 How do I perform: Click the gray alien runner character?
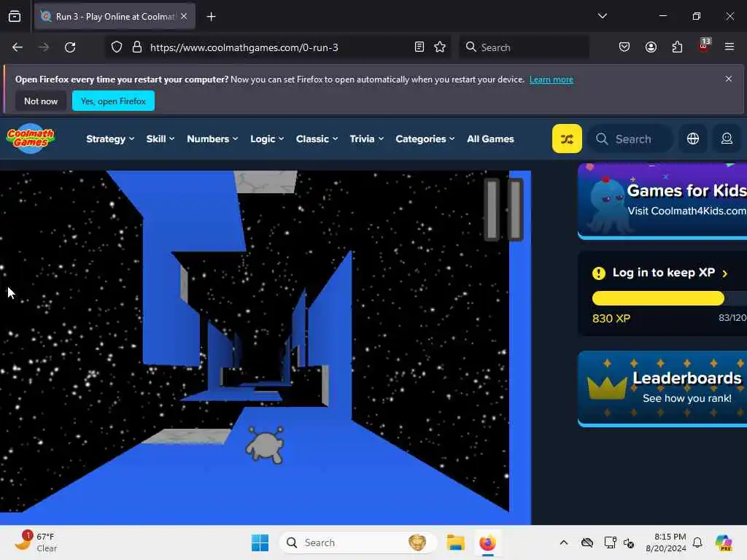(265, 445)
